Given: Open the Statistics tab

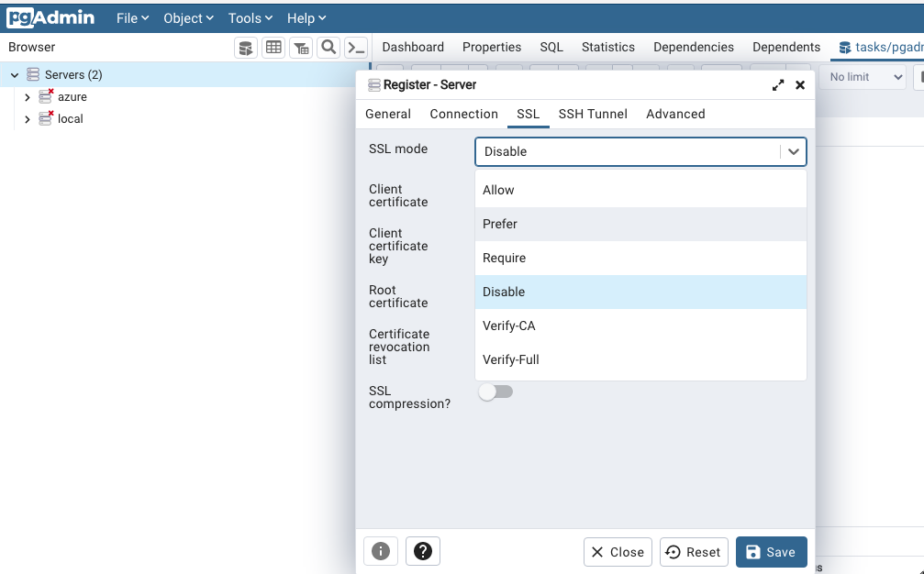Looking at the screenshot, I should [x=607, y=47].
